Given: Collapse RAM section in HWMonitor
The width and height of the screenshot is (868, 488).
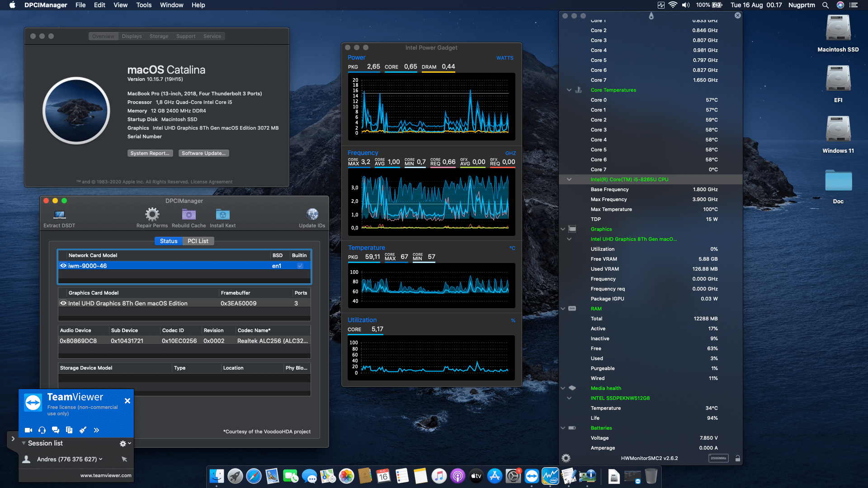Looking at the screenshot, I should click(x=563, y=309).
